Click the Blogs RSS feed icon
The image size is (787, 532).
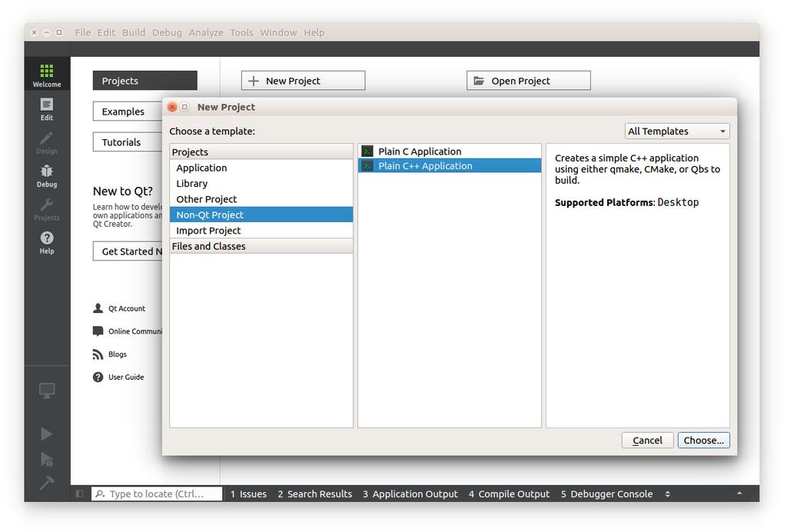click(98, 354)
